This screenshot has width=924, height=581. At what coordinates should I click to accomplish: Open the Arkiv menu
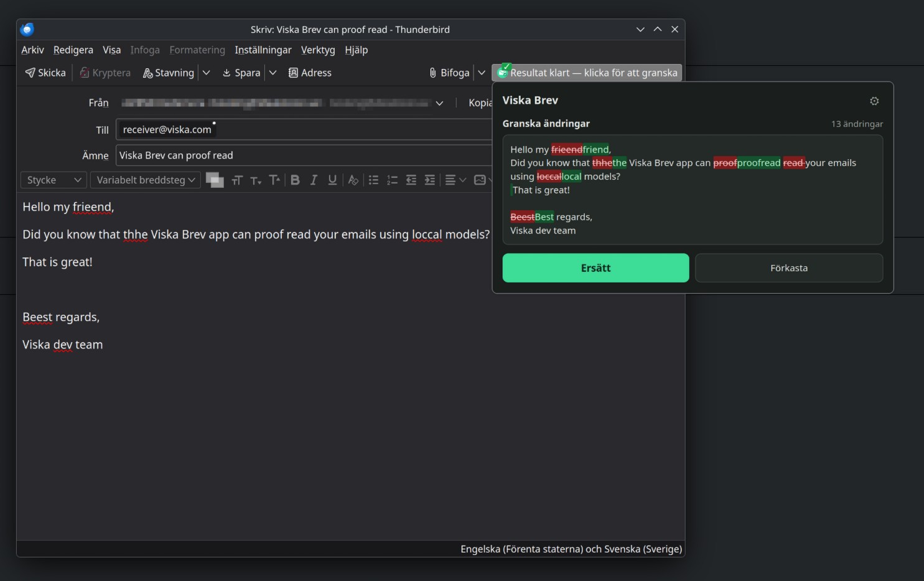coord(32,50)
